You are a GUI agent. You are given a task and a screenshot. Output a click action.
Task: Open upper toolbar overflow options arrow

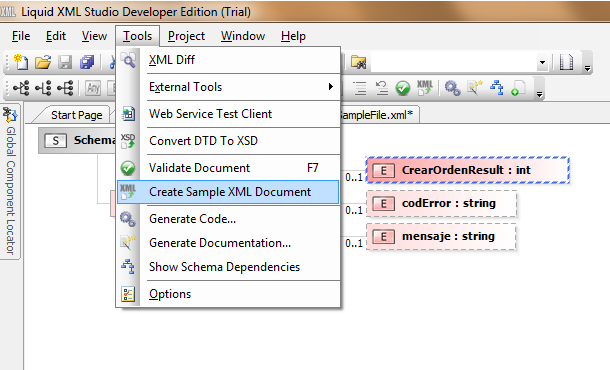[587, 68]
